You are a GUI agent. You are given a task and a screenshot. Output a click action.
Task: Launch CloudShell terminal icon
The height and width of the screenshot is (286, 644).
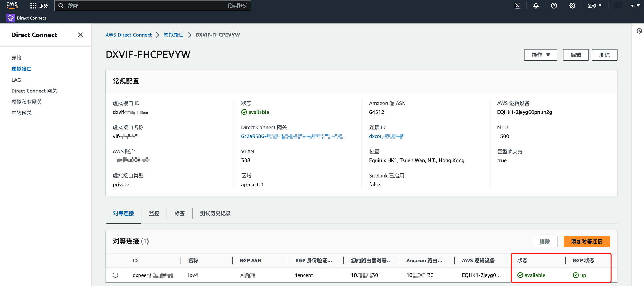[x=517, y=6]
